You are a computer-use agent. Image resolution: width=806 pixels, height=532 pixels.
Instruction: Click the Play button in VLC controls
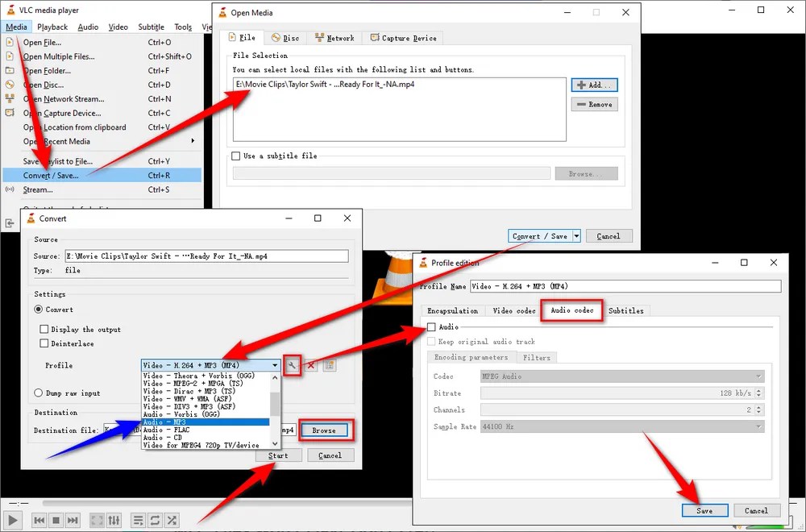coord(12,520)
